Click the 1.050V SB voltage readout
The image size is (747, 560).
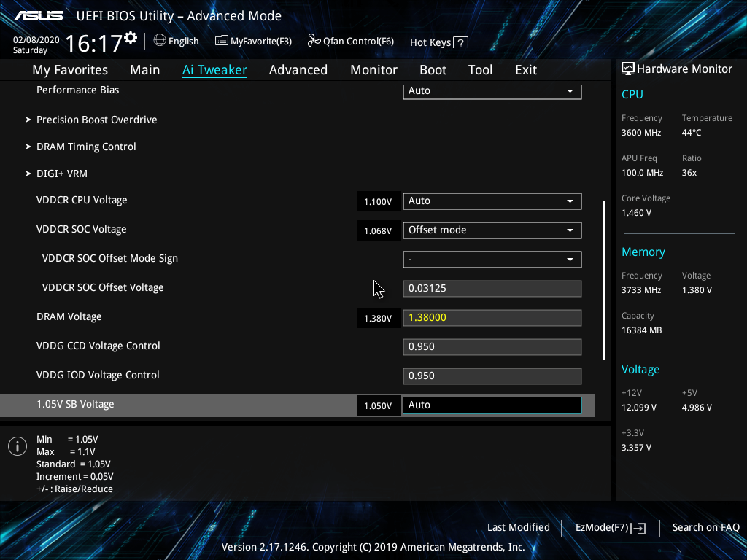point(379,405)
